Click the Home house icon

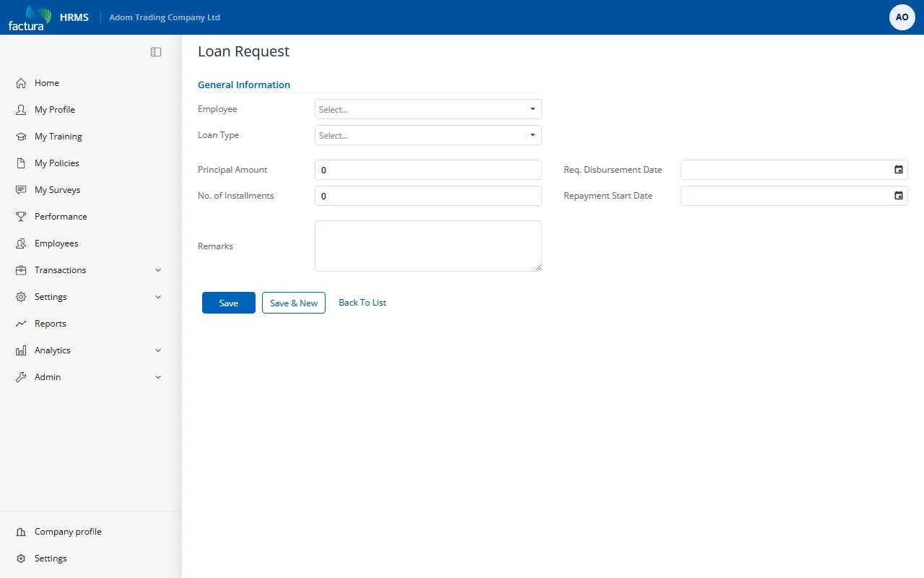21,83
